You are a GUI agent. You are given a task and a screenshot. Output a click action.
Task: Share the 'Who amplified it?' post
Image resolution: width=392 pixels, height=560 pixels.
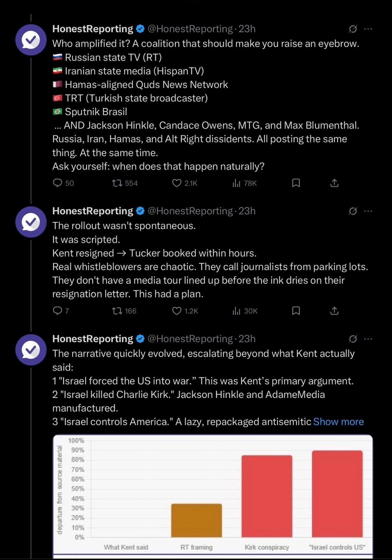point(334,183)
